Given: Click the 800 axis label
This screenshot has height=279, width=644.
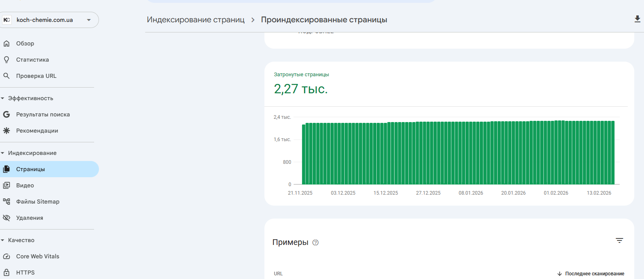Looking at the screenshot, I should coord(287,162).
